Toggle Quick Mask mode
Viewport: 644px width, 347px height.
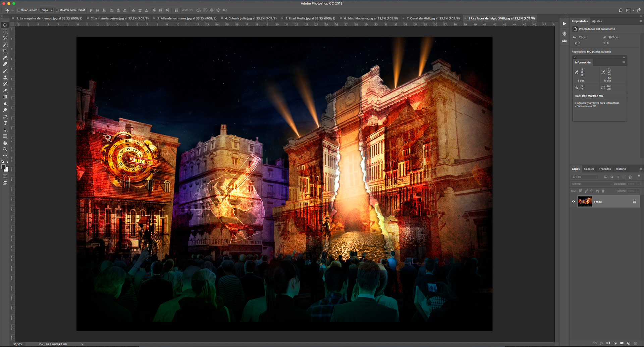5,176
